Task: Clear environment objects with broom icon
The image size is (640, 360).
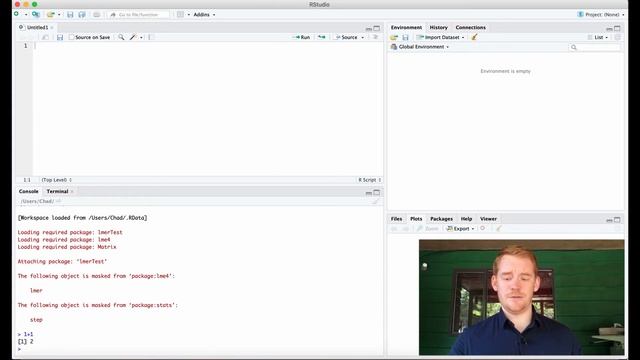Action: [x=474, y=37]
